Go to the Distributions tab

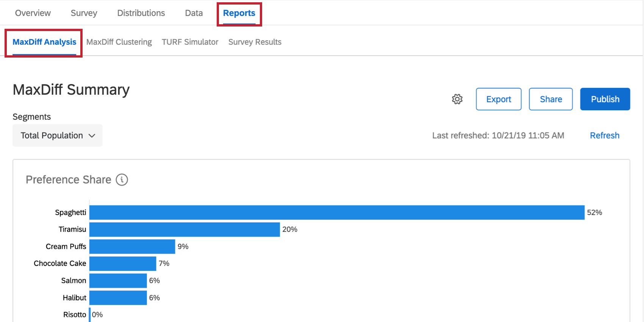point(141,13)
